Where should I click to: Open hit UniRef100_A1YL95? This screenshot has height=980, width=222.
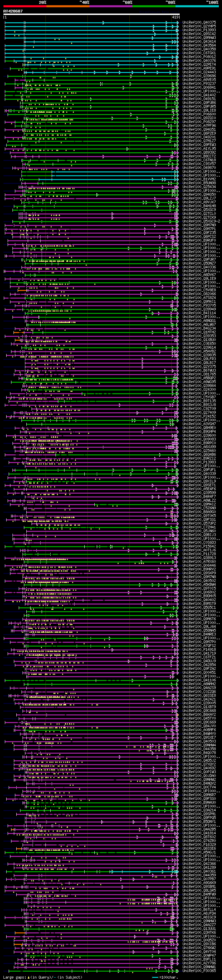[x=199, y=148]
